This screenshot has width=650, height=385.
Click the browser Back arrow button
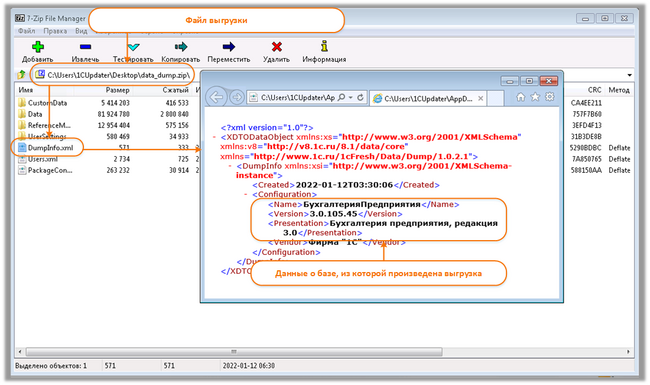point(216,97)
